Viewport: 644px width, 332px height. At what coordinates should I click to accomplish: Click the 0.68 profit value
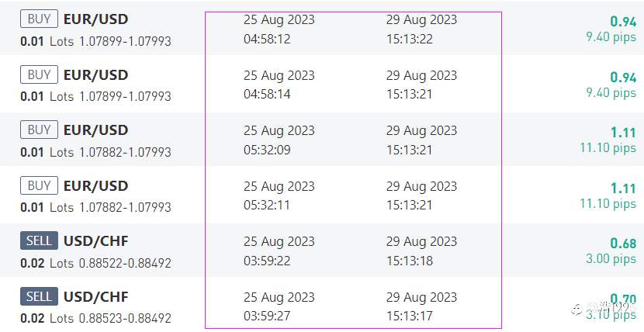point(623,244)
